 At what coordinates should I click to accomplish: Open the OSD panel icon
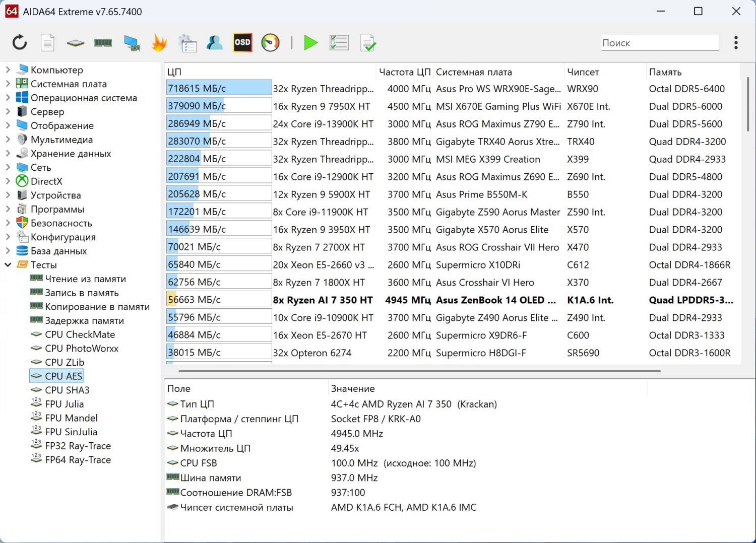point(242,43)
